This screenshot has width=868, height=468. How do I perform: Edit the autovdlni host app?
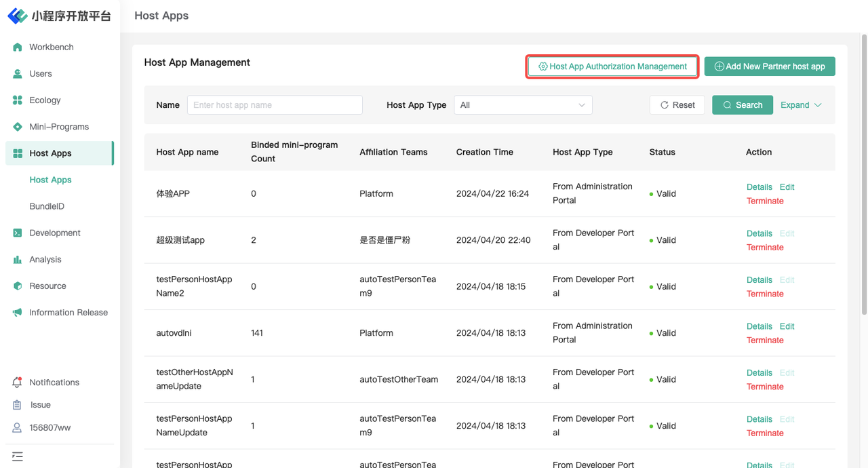787,326
